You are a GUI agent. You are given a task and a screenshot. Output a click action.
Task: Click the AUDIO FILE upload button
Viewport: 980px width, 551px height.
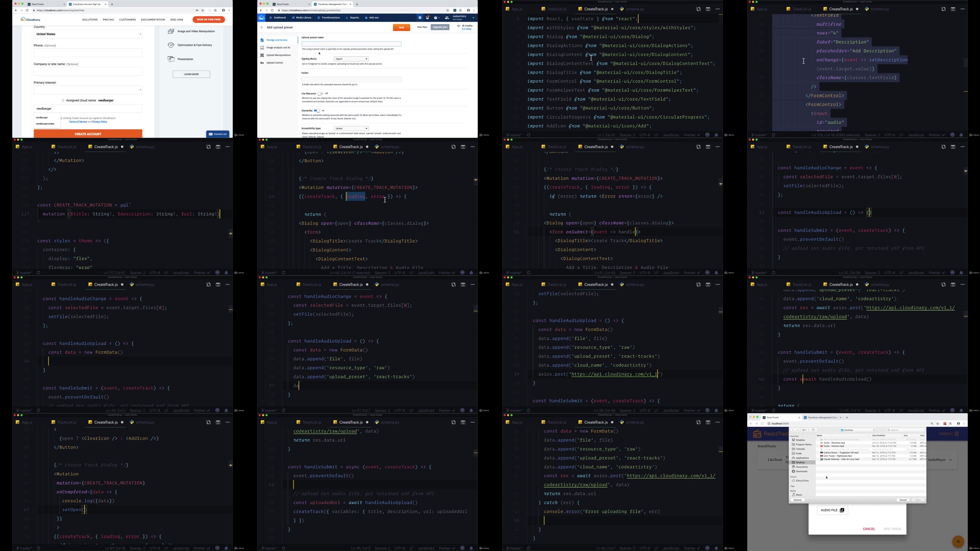tap(832, 511)
